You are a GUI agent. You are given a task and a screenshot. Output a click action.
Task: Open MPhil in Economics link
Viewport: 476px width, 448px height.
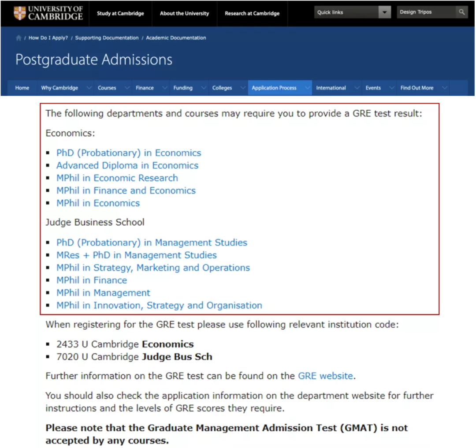(x=98, y=203)
